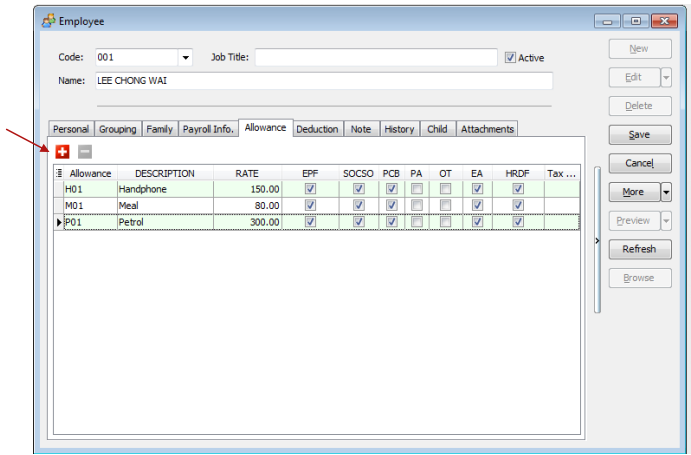Viewport: 691px width, 455px height.
Task: Click the Refresh button
Action: (x=639, y=249)
